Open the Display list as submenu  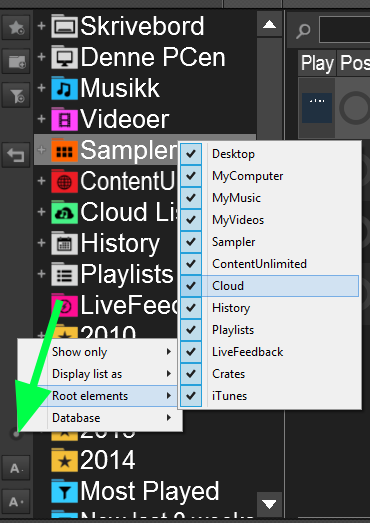point(100,374)
